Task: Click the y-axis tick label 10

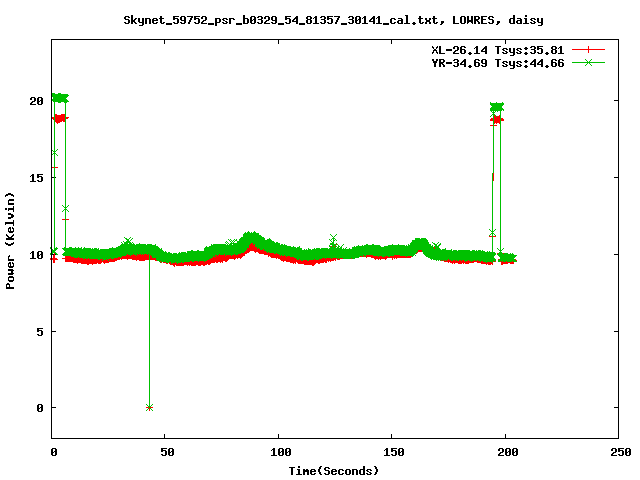Action: tap(36, 255)
